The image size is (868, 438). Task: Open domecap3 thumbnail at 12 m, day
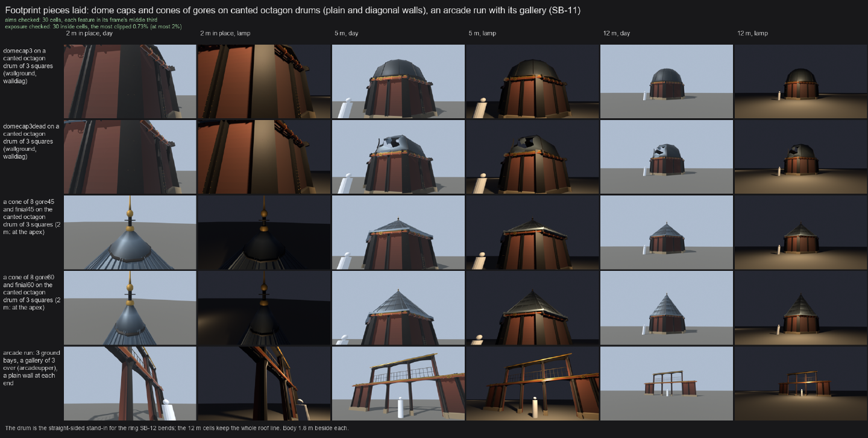667,81
